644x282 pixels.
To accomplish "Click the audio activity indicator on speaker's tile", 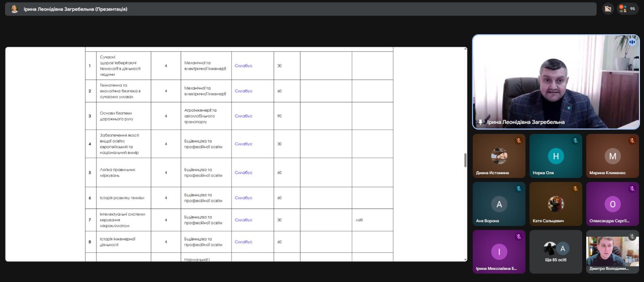I will (631, 43).
